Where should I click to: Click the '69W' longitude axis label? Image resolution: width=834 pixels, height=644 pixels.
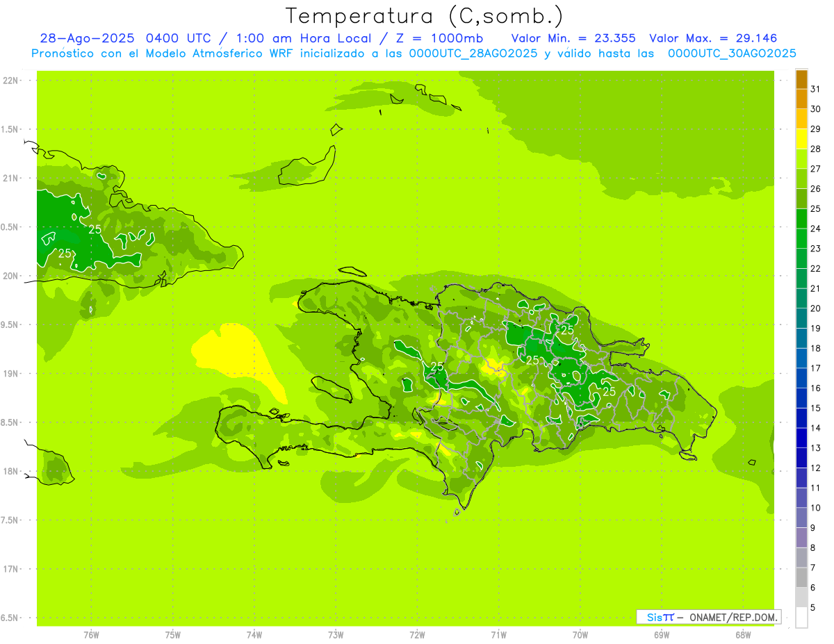coord(662,634)
